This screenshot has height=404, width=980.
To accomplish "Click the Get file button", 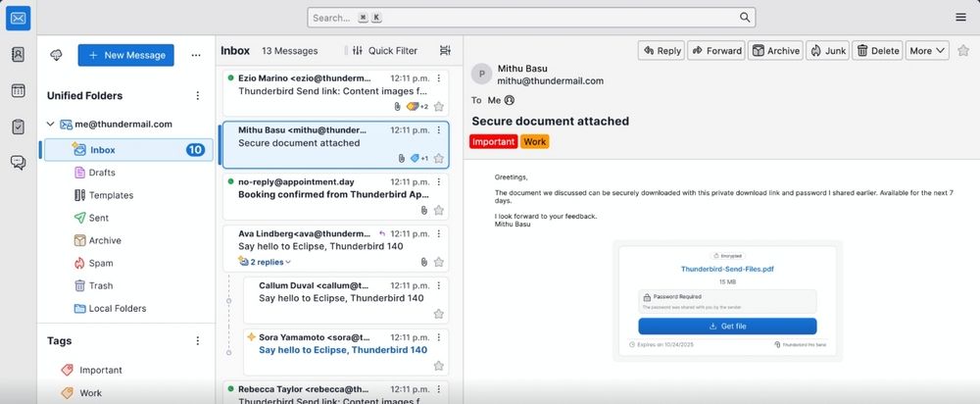I will point(727,326).
